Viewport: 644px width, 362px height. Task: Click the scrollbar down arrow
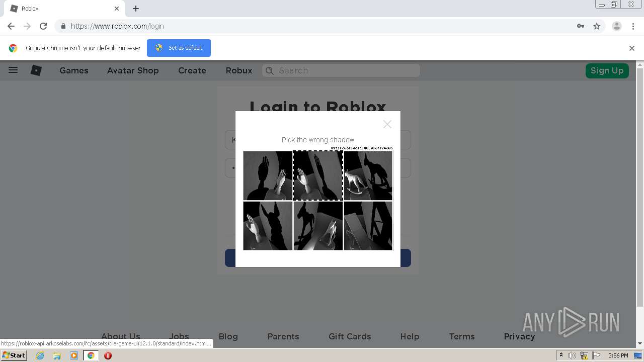click(x=640, y=344)
